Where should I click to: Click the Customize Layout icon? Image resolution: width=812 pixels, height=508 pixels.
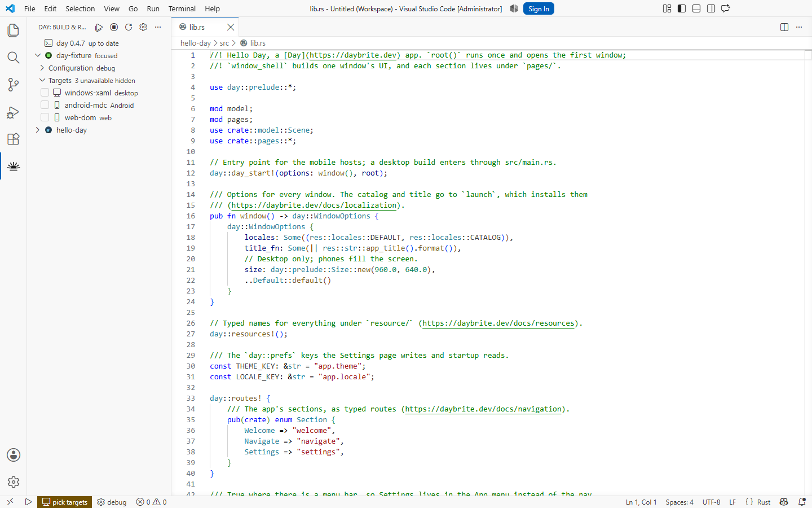(x=667, y=8)
